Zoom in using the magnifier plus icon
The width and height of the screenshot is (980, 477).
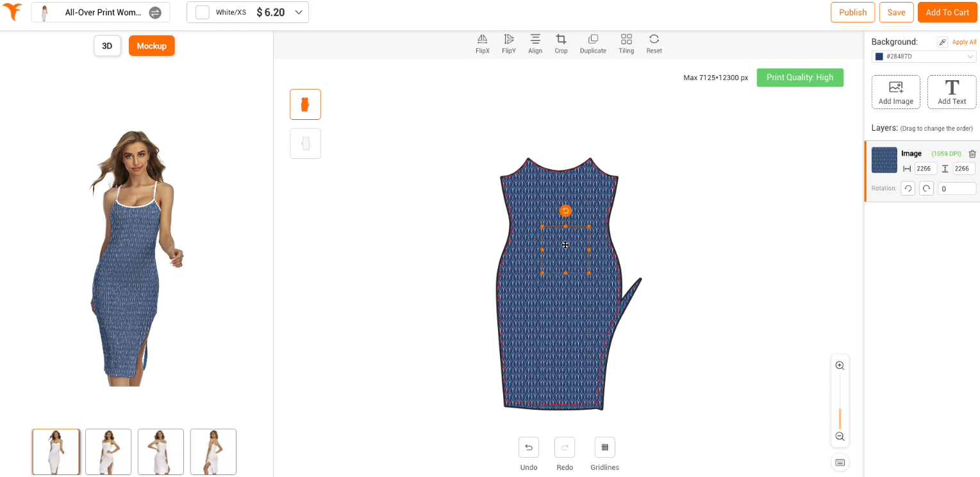click(840, 365)
